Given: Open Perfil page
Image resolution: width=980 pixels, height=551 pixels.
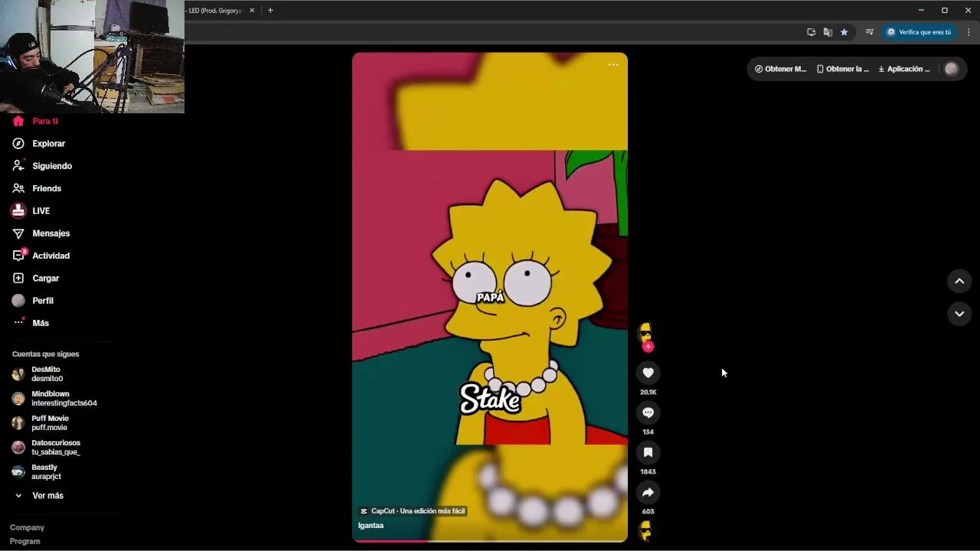Looking at the screenshot, I should [42, 301].
